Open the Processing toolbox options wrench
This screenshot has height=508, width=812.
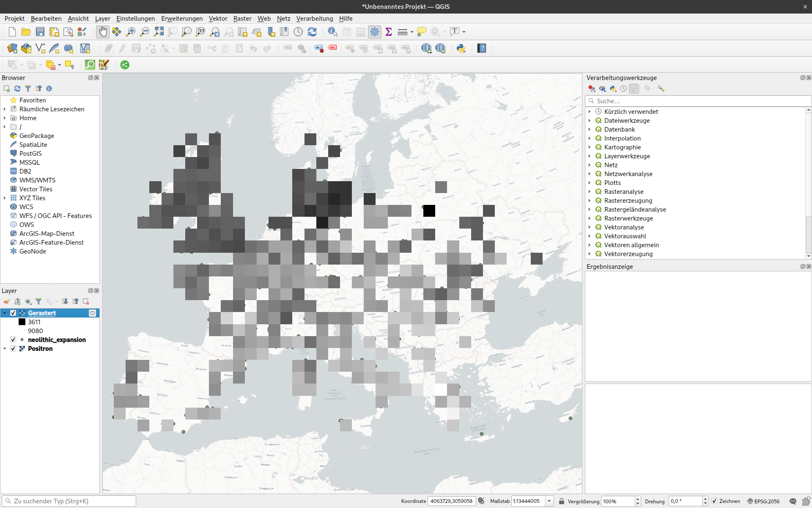pos(661,88)
